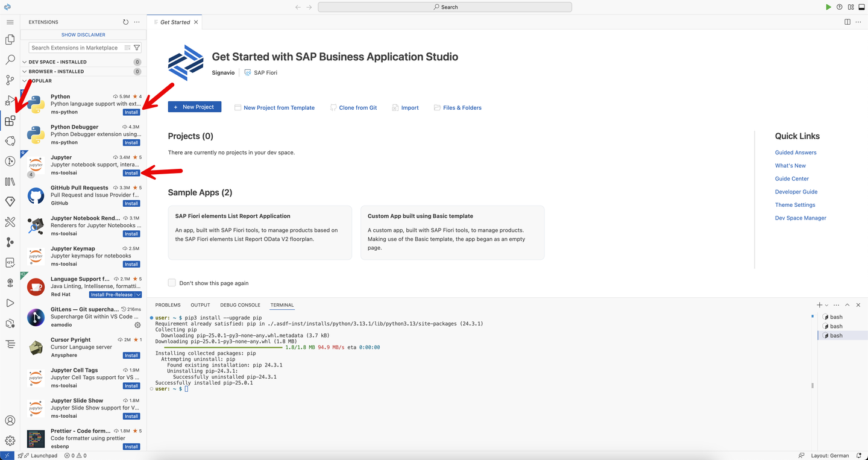Collapse the Browser - Installed section

[x=82, y=71]
